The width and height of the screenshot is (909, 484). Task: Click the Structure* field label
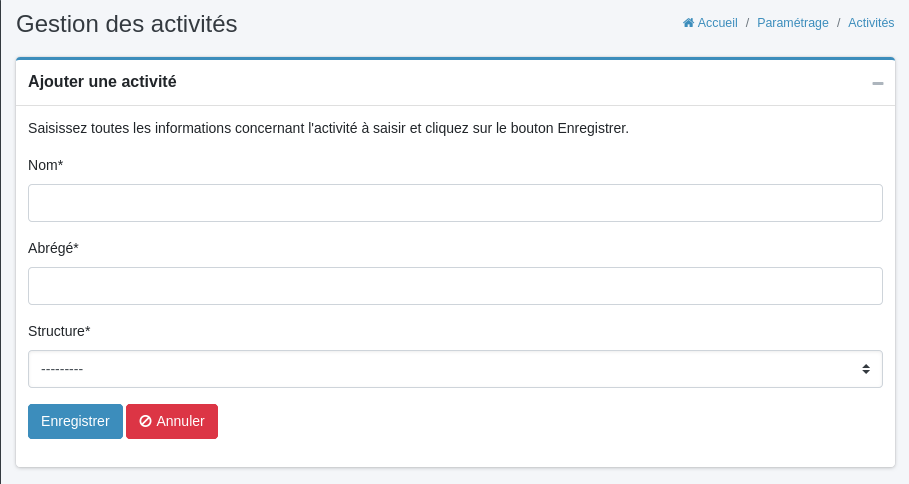click(x=59, y=331)
